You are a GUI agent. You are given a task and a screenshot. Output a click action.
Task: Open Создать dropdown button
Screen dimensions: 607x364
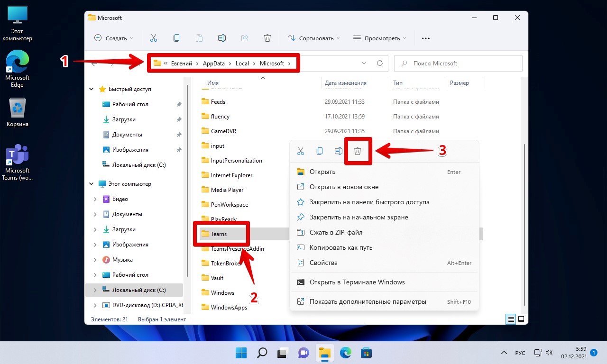pos(114,38)
